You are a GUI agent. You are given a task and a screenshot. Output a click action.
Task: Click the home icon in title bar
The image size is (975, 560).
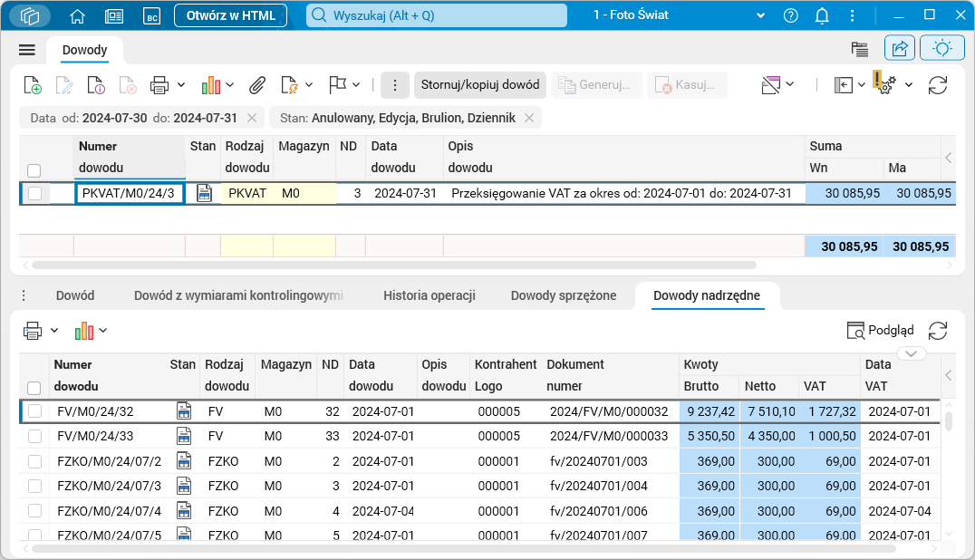point(78,15)
